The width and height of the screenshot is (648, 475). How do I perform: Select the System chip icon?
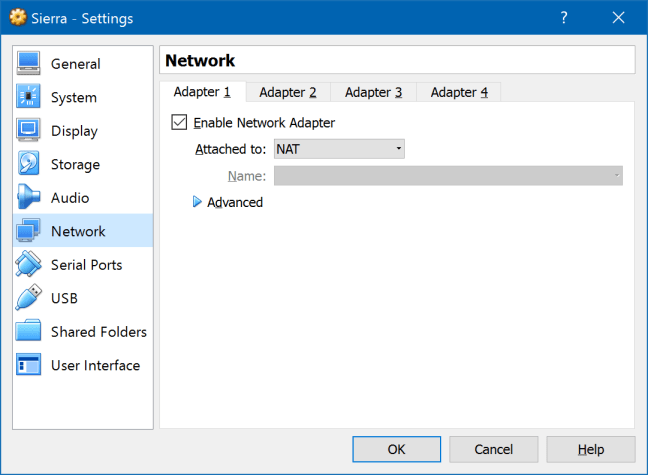29,97
